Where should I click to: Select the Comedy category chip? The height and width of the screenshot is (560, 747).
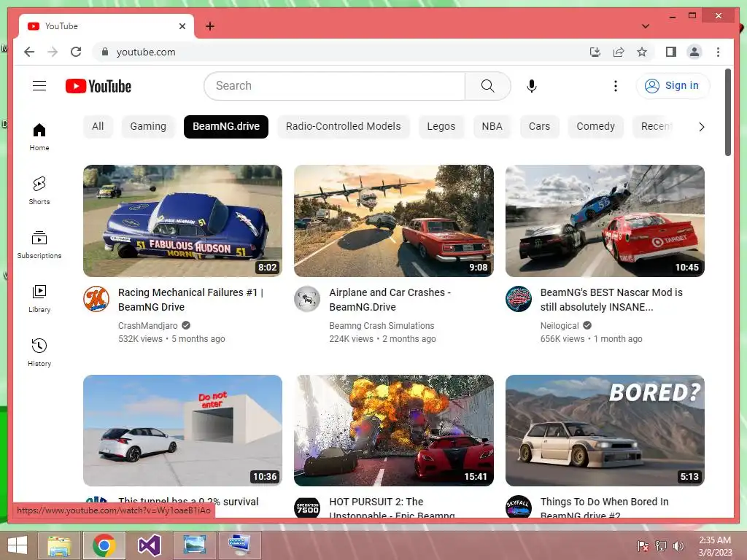[595, 126]
